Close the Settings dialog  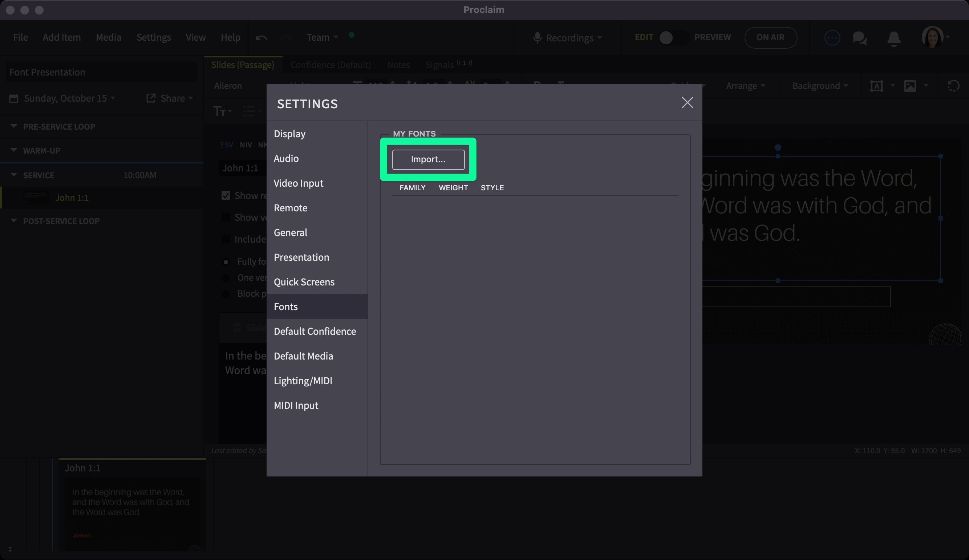click(x=687, y=103)
